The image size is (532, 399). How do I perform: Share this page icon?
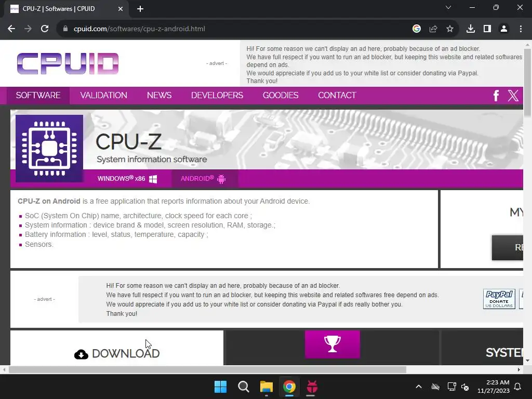click(x=433, y=29)
